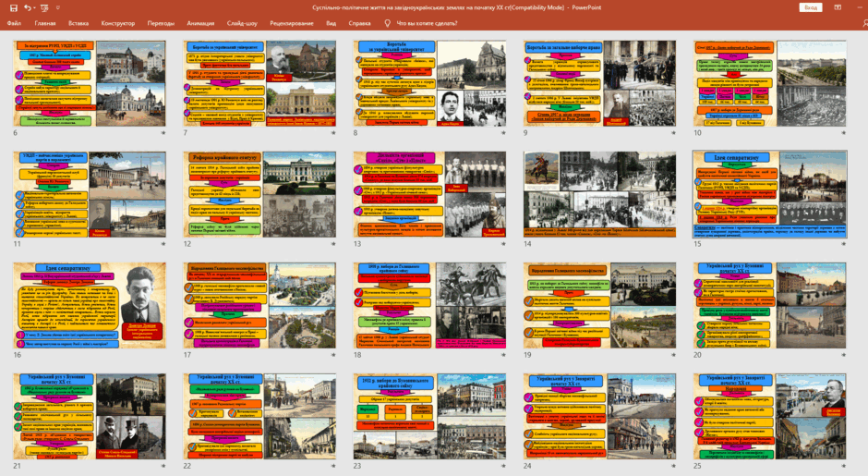Click the lightbulb Tell Me icon
The image size is (868, 476).
coord(388,23)
